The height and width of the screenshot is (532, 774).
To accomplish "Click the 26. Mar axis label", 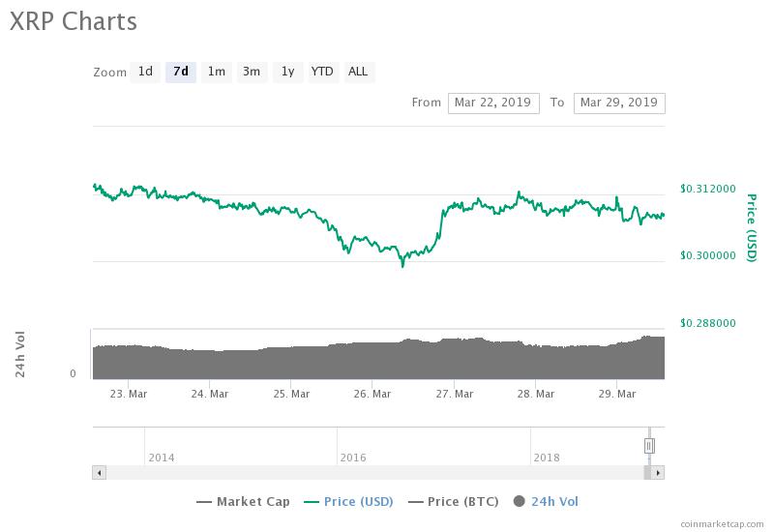I will point(372,394).
